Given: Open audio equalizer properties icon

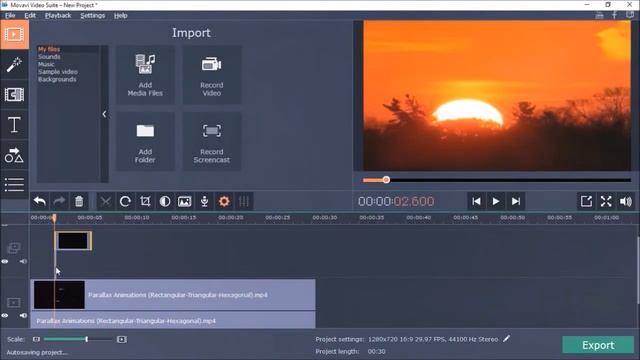Looking at the screenshot, I should tap(244, 201).
